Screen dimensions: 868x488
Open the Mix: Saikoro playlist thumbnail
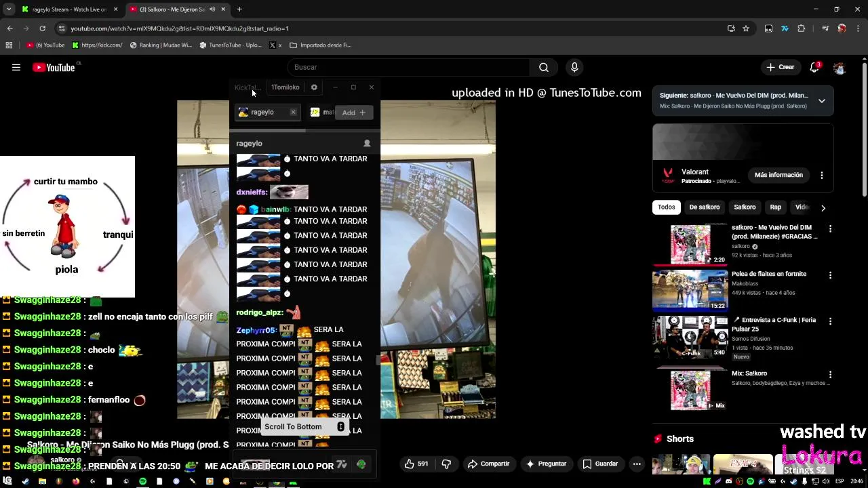[x=690, y=390]
